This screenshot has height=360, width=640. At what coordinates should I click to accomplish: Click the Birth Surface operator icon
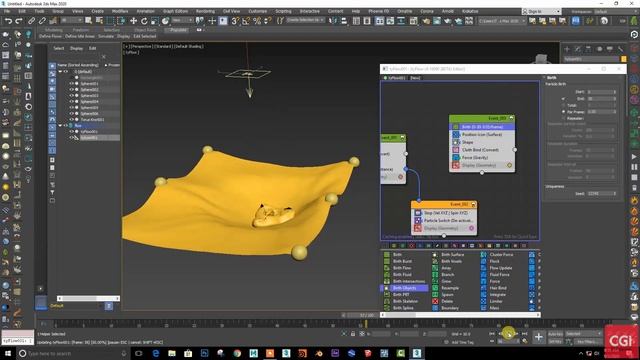click(435, 254)
